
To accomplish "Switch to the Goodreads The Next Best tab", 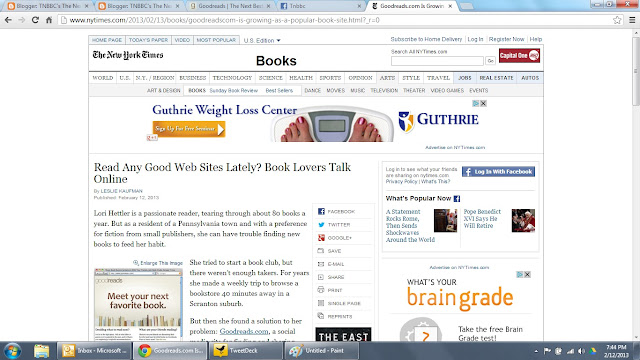I will pyautogui.click(x=231, y=6).
